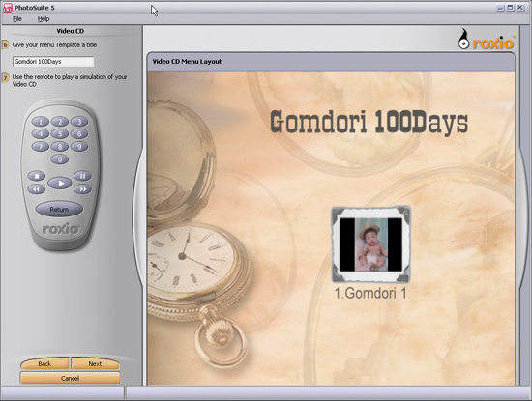Click the Return button on the remote
Screen dimensions: 532x401
coord(59,209)
